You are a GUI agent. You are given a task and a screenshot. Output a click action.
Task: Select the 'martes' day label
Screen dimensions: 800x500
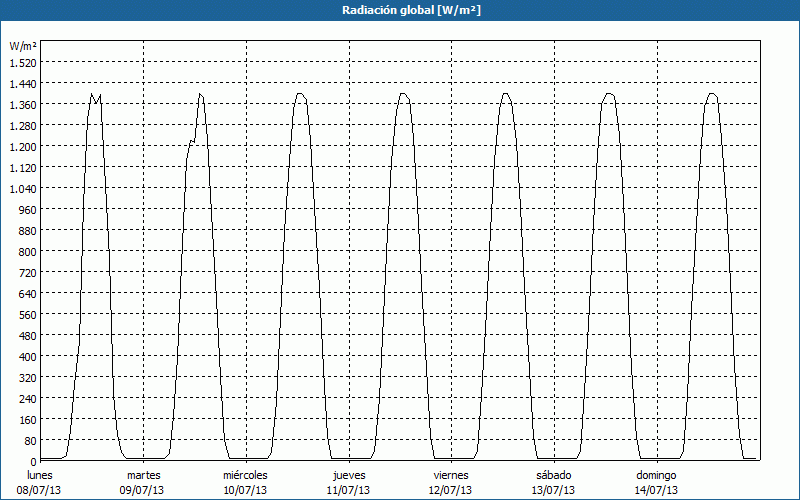(143, 475)
